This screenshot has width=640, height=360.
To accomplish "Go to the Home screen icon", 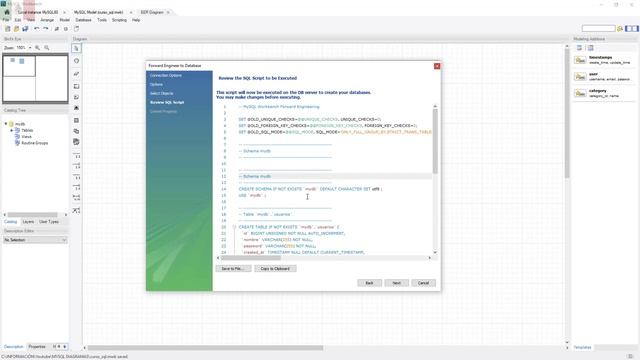I will coord(7,12).
